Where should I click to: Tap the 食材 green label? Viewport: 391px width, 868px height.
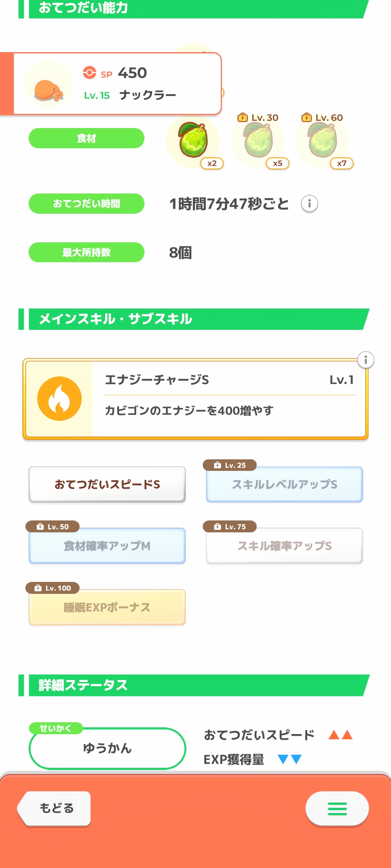click(87, 138)
